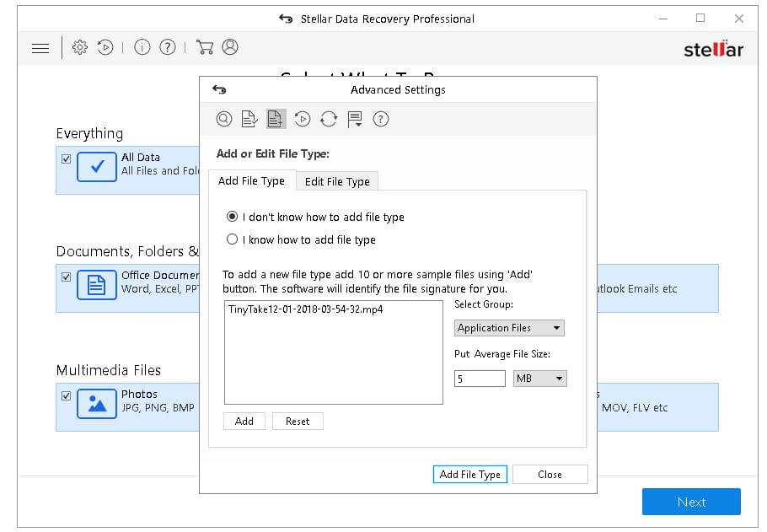Click the back arrow in Advanced Settings title

pyautogui.click(x=219, y=89)
